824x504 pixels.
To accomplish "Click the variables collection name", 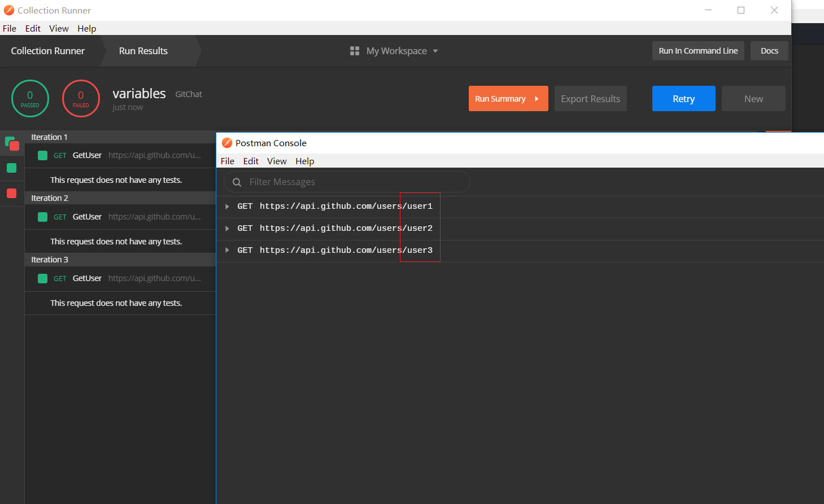I will pyautogui.click(x=139, y=93).
